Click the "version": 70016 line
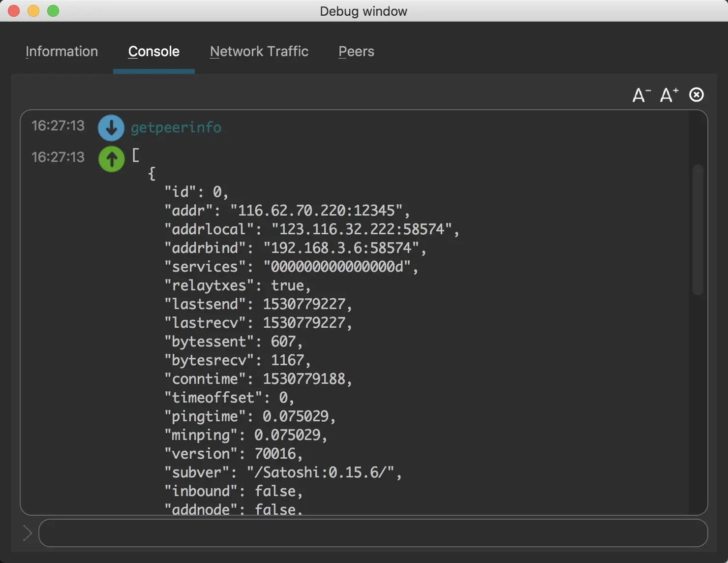 point(234,454)
